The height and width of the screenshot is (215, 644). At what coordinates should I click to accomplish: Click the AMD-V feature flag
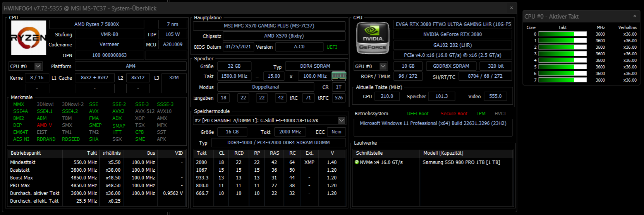pyautogui.click(x=45, y=125)
